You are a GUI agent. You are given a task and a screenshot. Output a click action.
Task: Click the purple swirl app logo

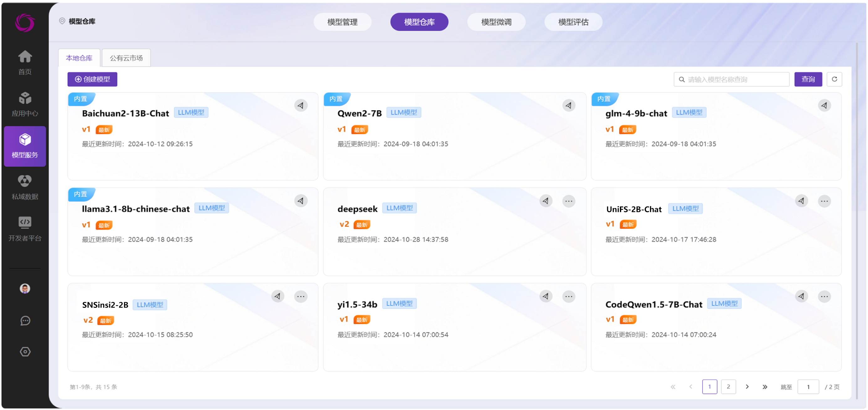pos(25,23)
